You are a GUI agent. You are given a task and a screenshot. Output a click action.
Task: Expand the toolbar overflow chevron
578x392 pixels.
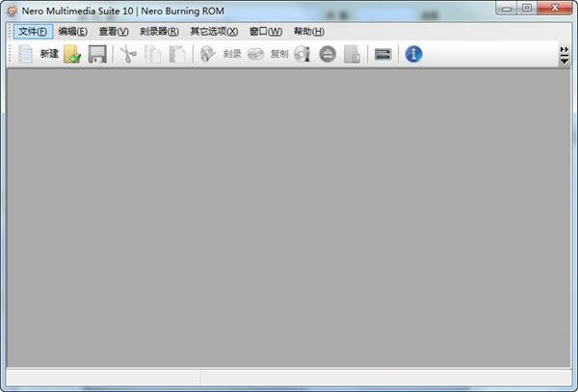pos(565,55)
